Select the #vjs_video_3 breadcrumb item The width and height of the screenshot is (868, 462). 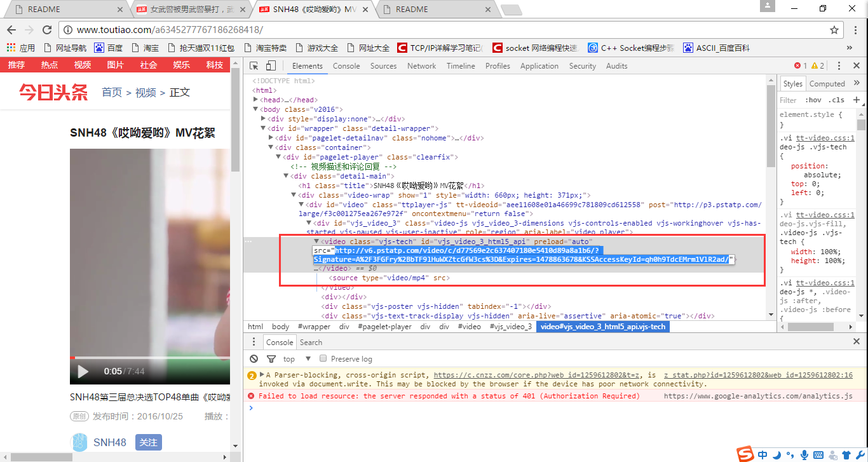pyautogui.click(x=511, y=327)
